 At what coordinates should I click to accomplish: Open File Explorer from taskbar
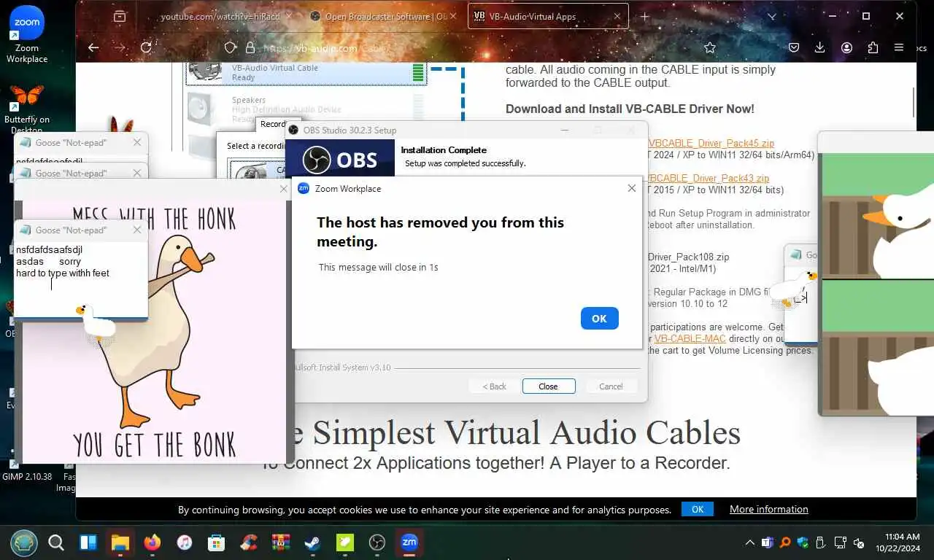coord(120,542)
